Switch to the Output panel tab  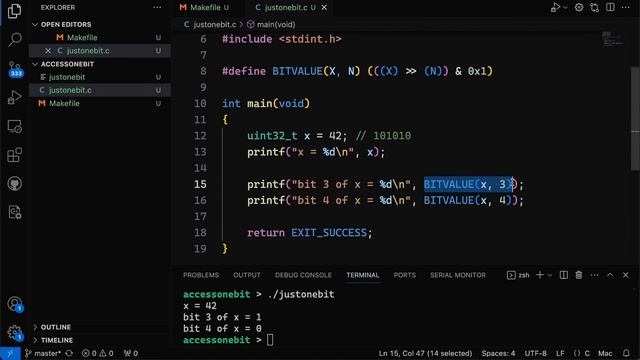tap(247, 275)
